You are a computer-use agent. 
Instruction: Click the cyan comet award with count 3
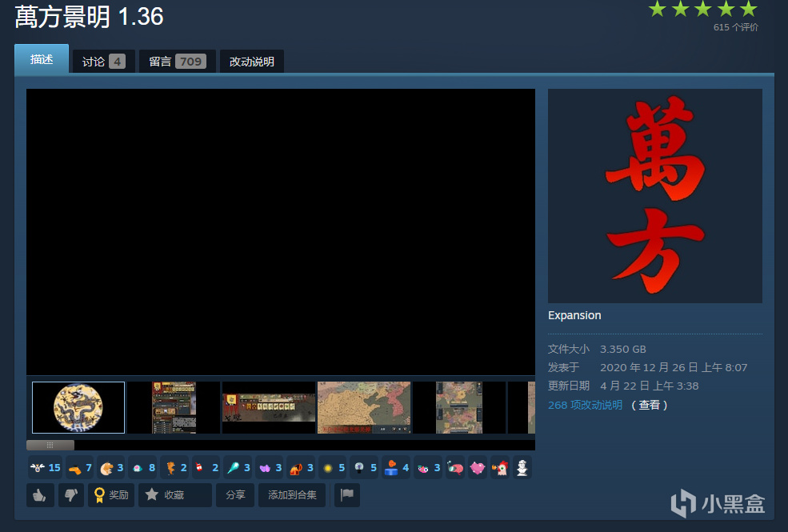238,468
